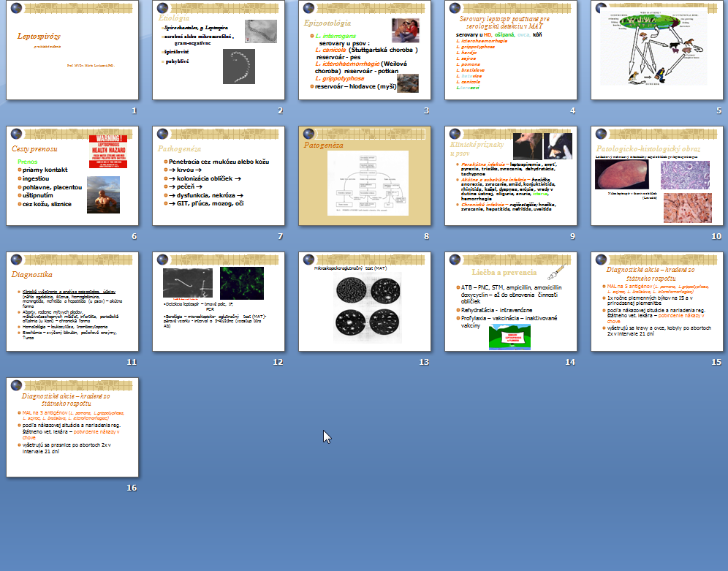
Task: Click the serovary leptospír MAT slide
Action: pos(510,51)
